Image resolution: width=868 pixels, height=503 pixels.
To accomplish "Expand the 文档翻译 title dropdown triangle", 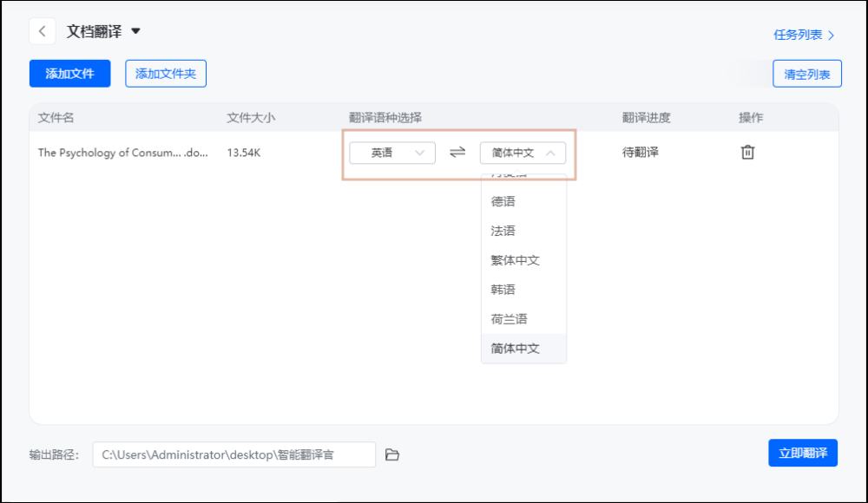I will click(135, 32).
